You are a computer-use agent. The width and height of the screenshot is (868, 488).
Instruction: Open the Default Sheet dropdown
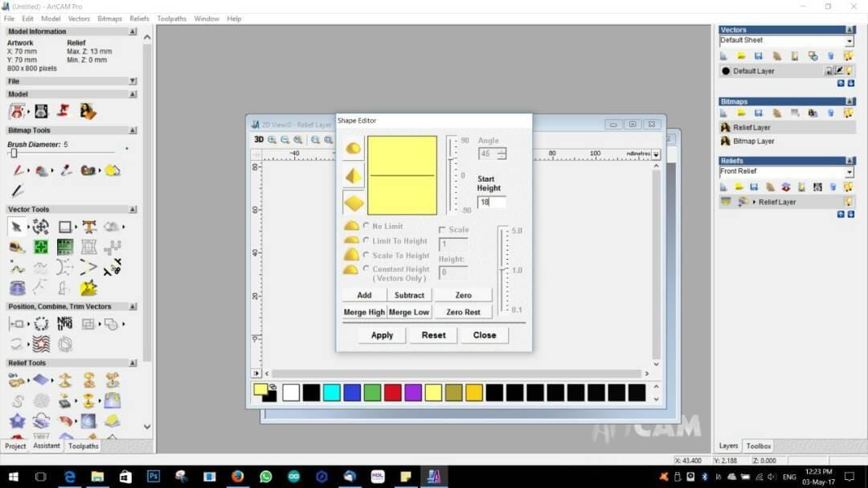click(850, 41)
